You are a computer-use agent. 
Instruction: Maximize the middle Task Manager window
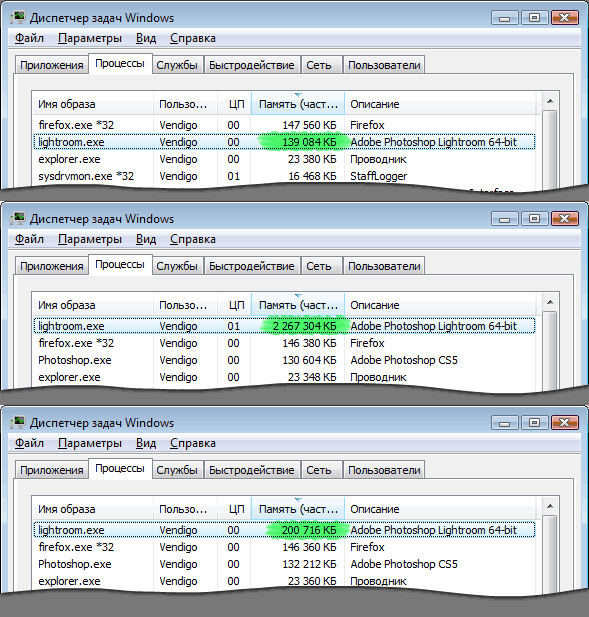click(534, 218)
